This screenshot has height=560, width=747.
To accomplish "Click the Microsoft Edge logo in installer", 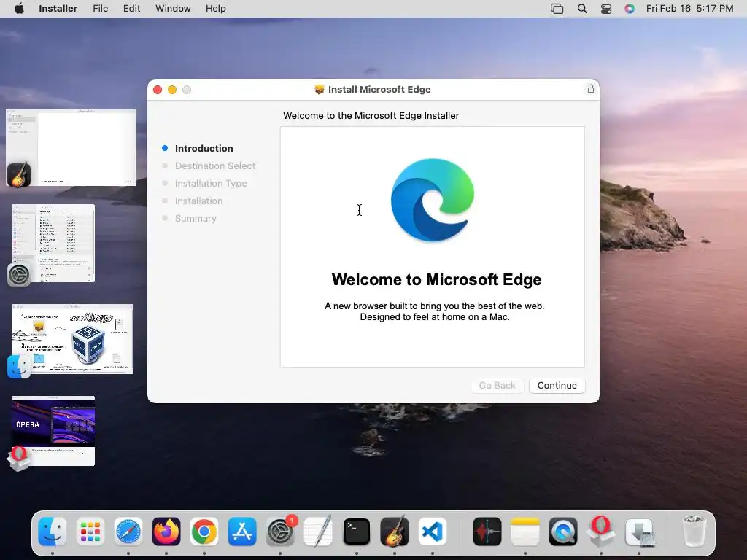I will pos(432,200).
